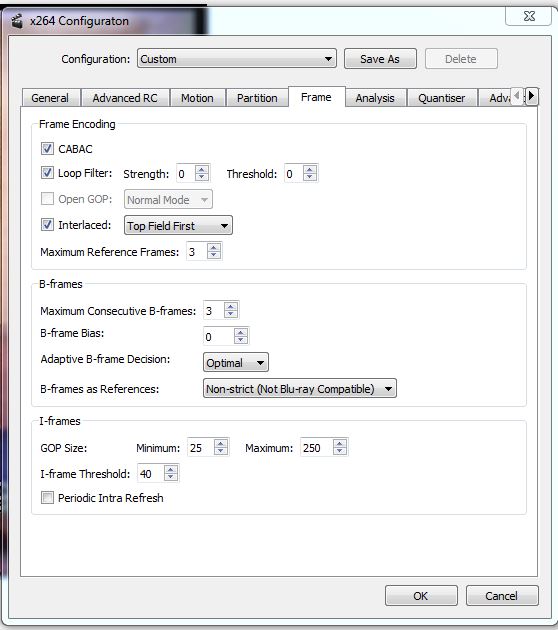Increase the B-frame Bias spinner
The height and width of the screenshot is (630, 558).
(241, 333)
